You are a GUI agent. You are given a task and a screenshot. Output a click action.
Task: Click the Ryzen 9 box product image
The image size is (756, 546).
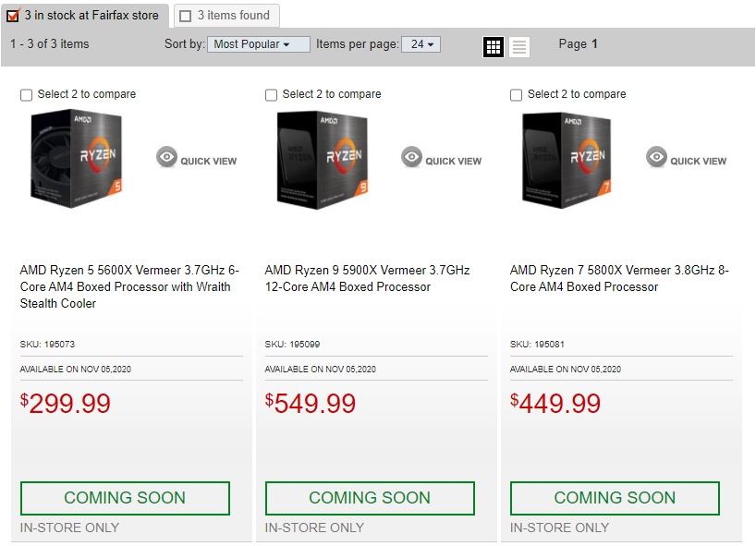[x=322, y=160]
